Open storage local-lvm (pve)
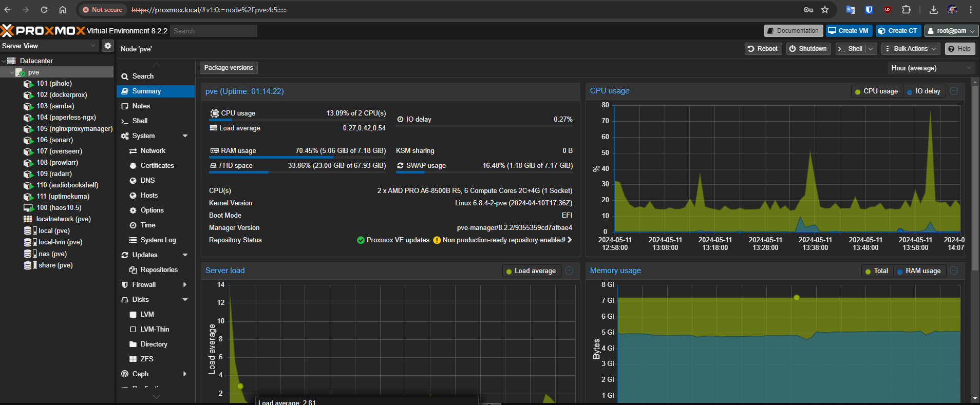980x405 pixels. coord(60,242)
